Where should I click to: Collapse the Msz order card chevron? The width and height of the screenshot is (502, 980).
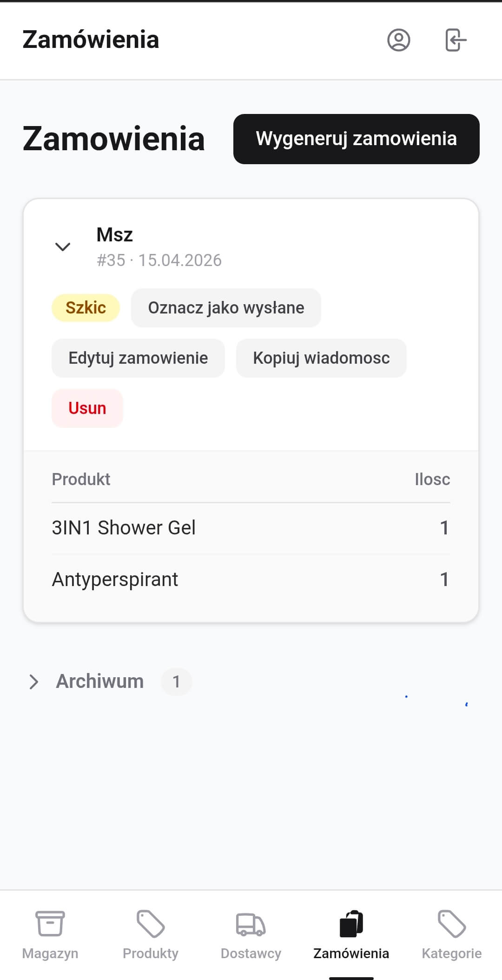(63, 247)
